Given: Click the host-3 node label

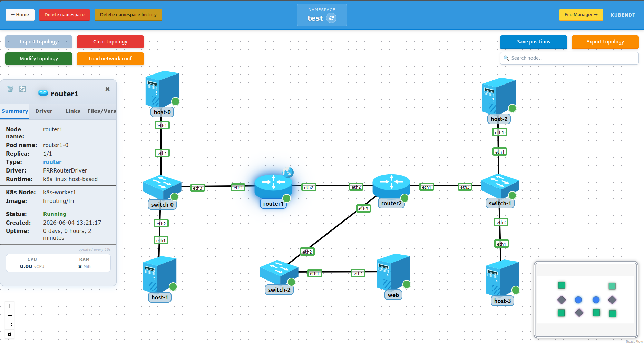Looking at the screenshot, I should (x=502, y=301).
